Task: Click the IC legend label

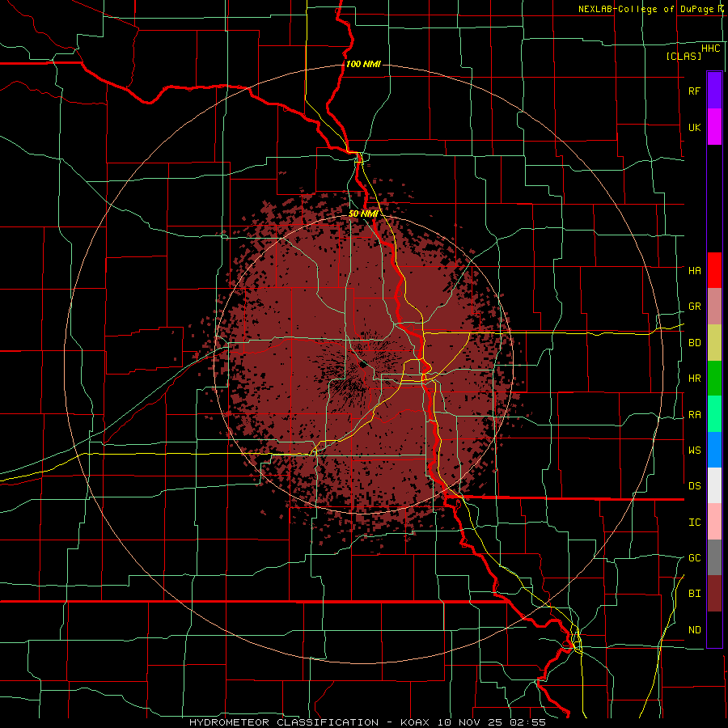Action: 694,522
